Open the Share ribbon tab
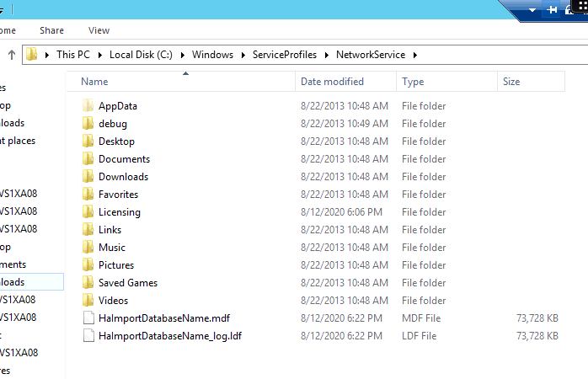Image resolution: width=588 pixels, height=379 pixels. click(51, 30)
